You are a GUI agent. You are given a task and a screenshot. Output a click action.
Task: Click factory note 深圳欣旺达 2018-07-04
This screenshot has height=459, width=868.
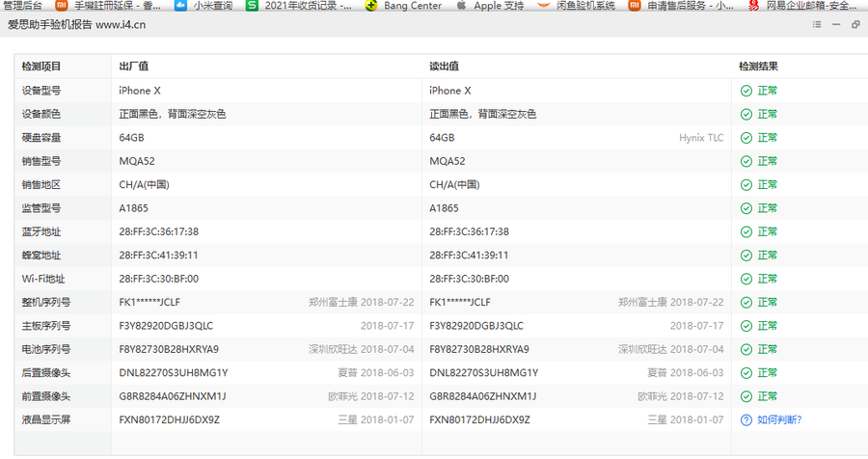click(x=362, y=349)
